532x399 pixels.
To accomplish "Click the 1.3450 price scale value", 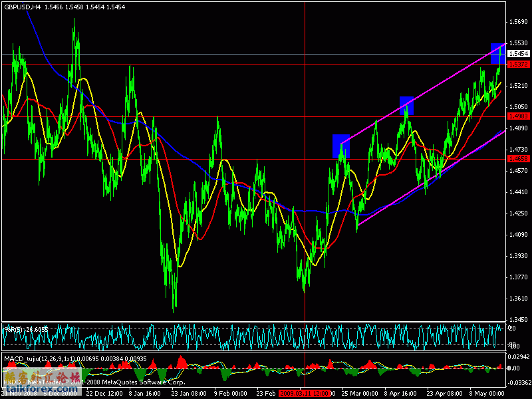I will pyautogui.click(x=519, y=320).
